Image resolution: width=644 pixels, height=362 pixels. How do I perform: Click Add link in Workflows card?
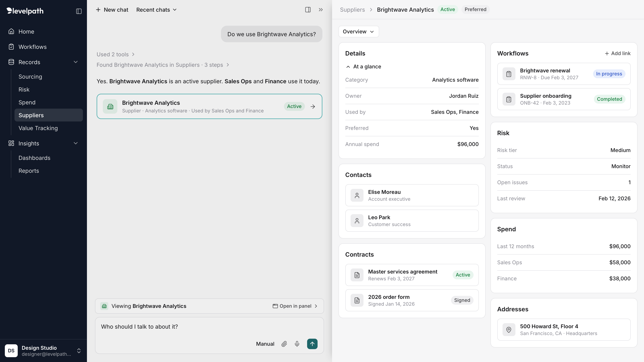(x=617, y=53)
